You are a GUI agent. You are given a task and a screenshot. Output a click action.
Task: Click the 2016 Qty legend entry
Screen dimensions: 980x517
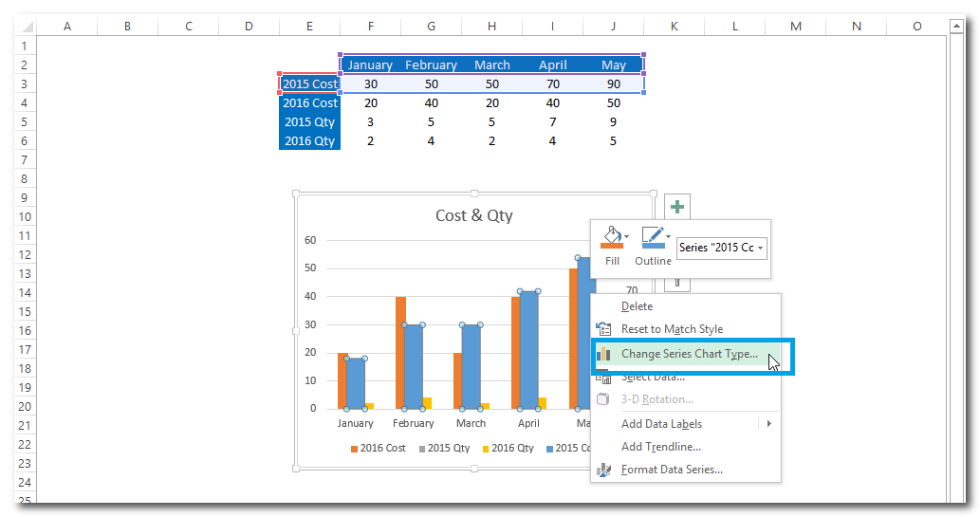tap(508, 449)
